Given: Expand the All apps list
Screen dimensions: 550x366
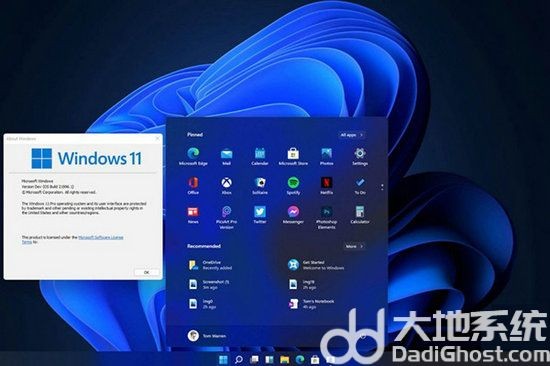Looking at the screenshot, I should tap(352, 135).
